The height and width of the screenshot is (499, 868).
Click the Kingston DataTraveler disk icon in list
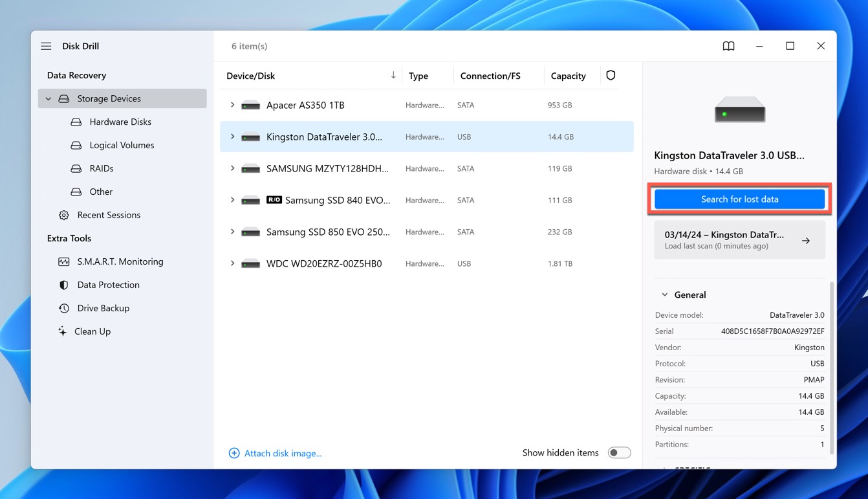pyautogui.click(x=250, y=137)
